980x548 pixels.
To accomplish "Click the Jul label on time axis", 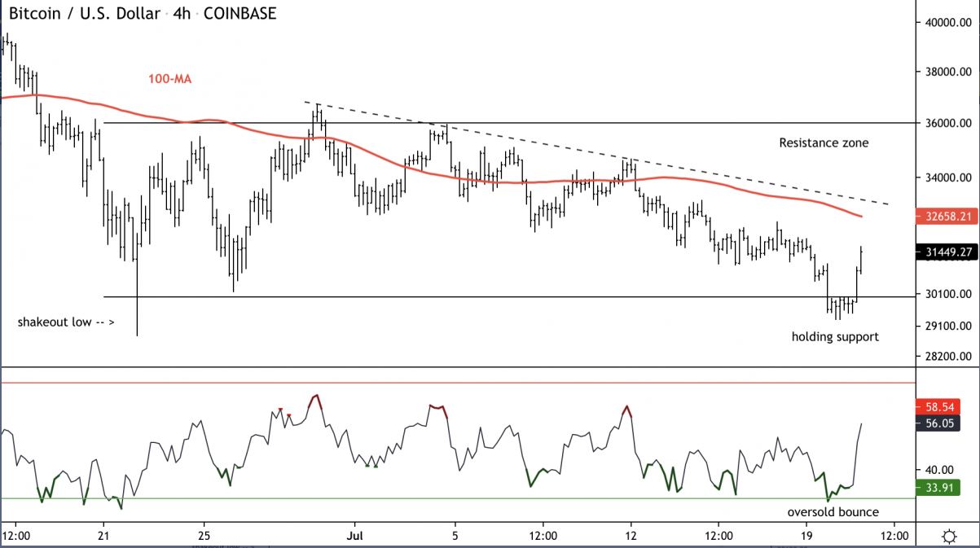I will click(355, 536).
